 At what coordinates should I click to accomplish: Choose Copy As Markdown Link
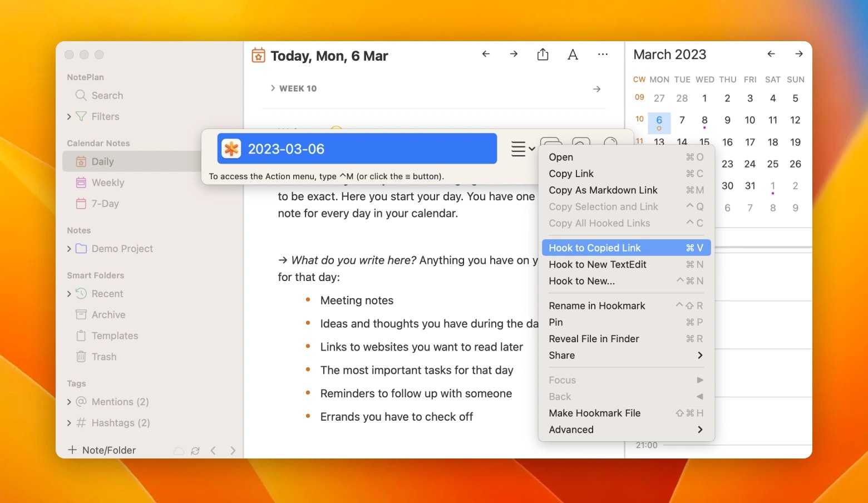(x=626, y=190)
